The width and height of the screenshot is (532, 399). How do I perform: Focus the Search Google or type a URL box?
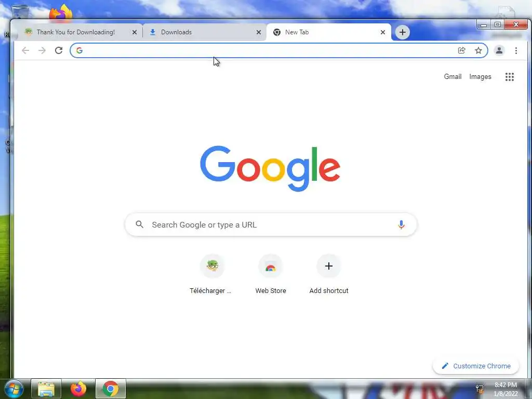271,224
